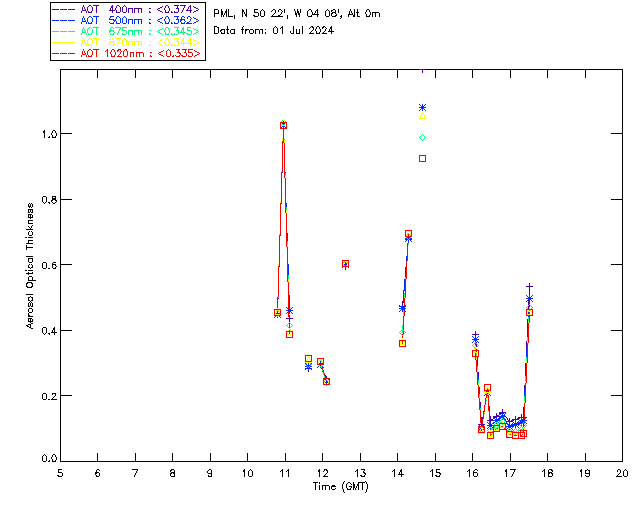
Task: Click the purple plus marker near 0.53 at 17.5 GMT
Action: (529, 287)
